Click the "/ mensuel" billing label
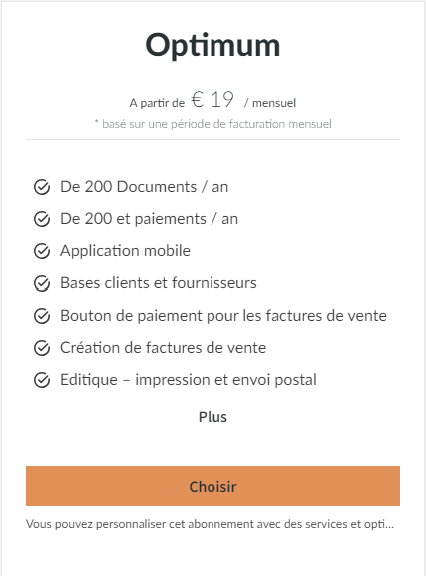 pos(270,103)
